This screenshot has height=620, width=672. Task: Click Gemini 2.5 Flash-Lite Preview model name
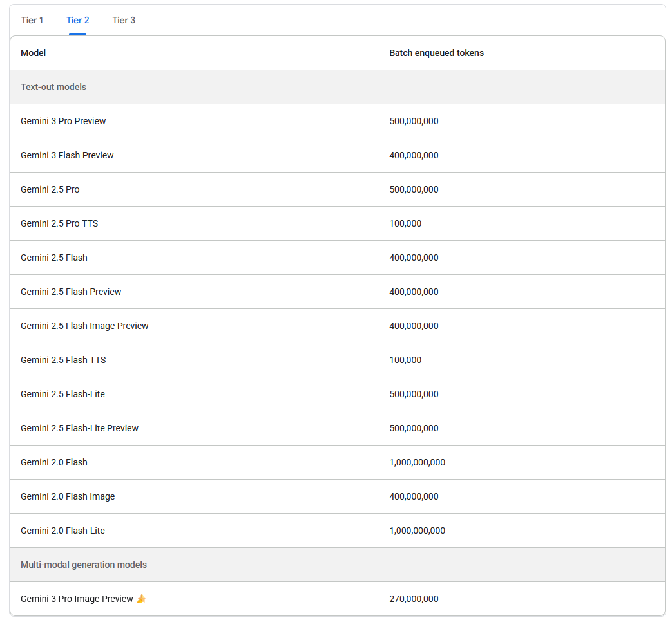pos(79,428)
